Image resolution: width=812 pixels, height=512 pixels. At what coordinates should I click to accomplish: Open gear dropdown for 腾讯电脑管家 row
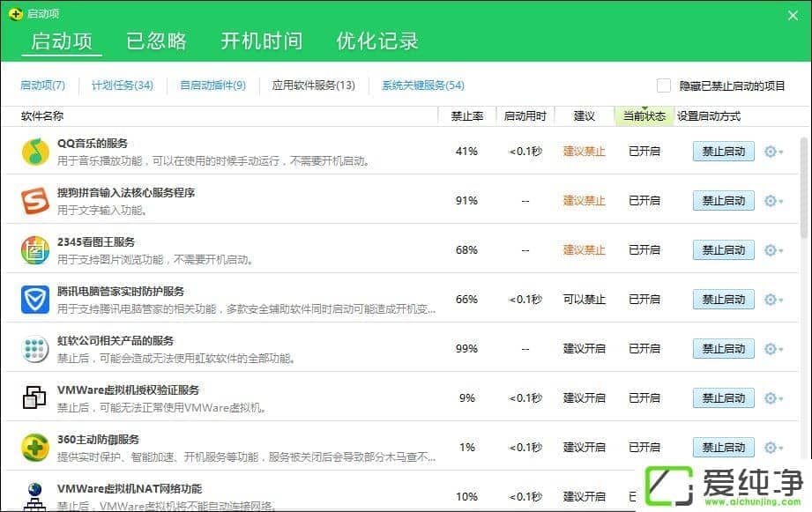(773, 300)
